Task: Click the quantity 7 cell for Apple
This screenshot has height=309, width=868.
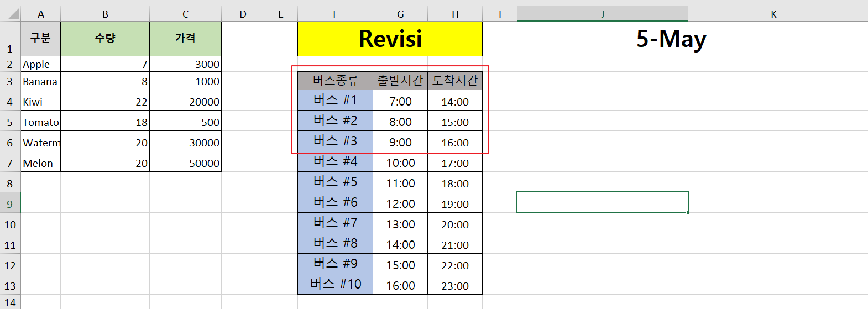Action: pyautogui.click(x=105, y=64)
